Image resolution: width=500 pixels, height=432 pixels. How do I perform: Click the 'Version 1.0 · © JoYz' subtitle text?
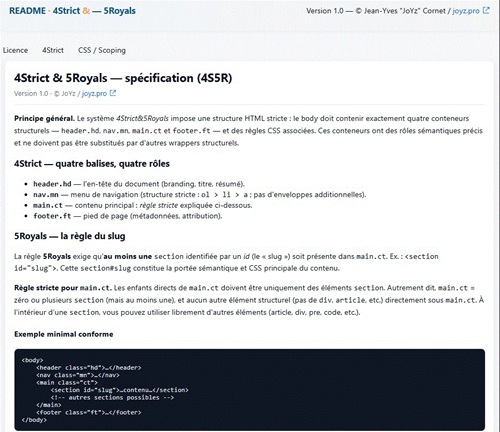tap(45, 93)
